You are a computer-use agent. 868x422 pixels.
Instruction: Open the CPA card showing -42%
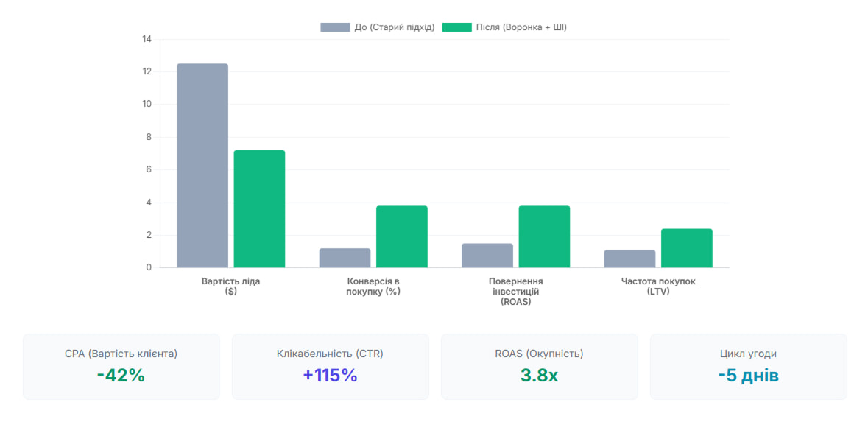tap(121, 367)
